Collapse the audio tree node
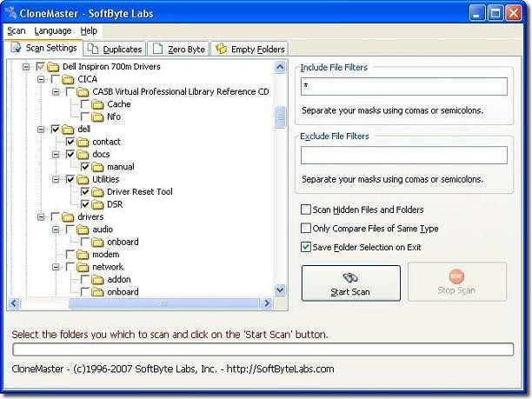 (x=56, y=229)
